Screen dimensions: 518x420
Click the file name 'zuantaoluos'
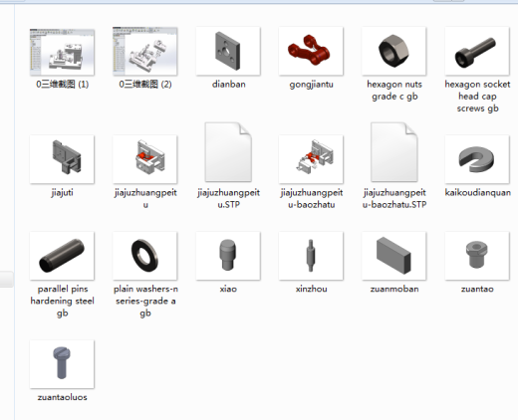coord(62,397)
